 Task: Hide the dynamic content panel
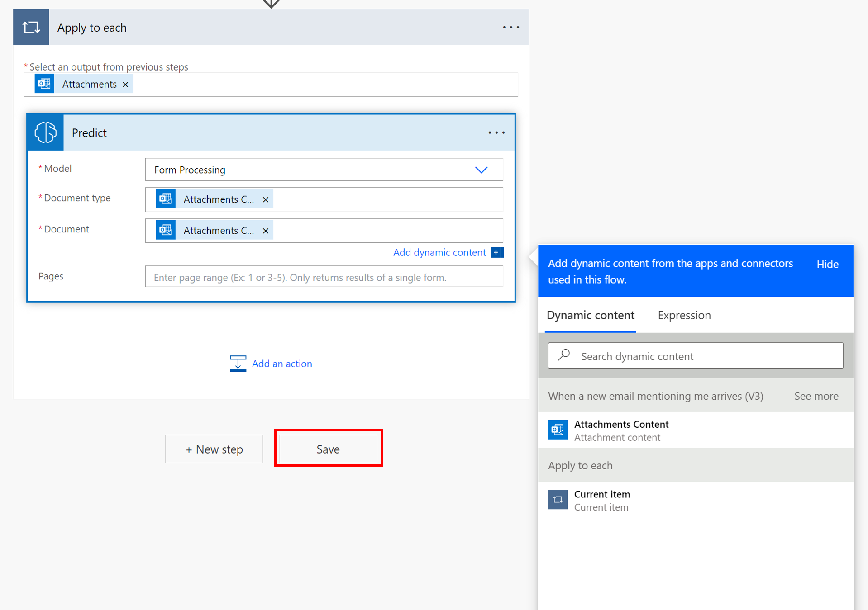coord(827,264)
